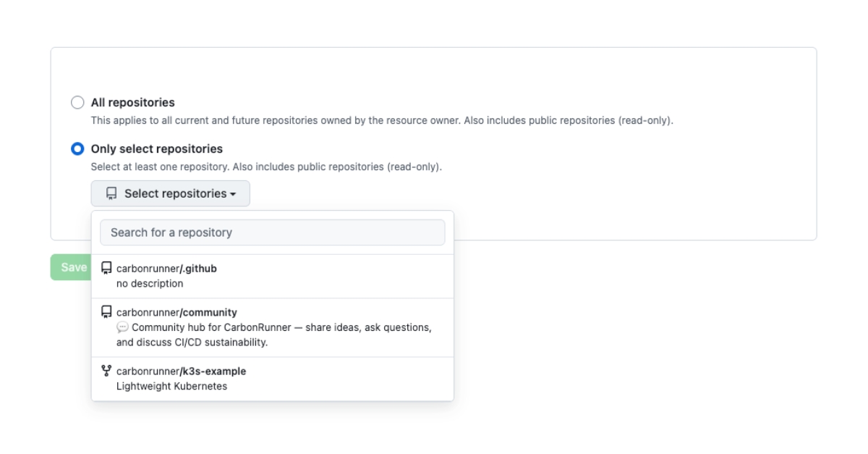The width and height of the screenshot is (868, 454).
Task: Focus the Search for a repository field
Action: pos(272,232)
